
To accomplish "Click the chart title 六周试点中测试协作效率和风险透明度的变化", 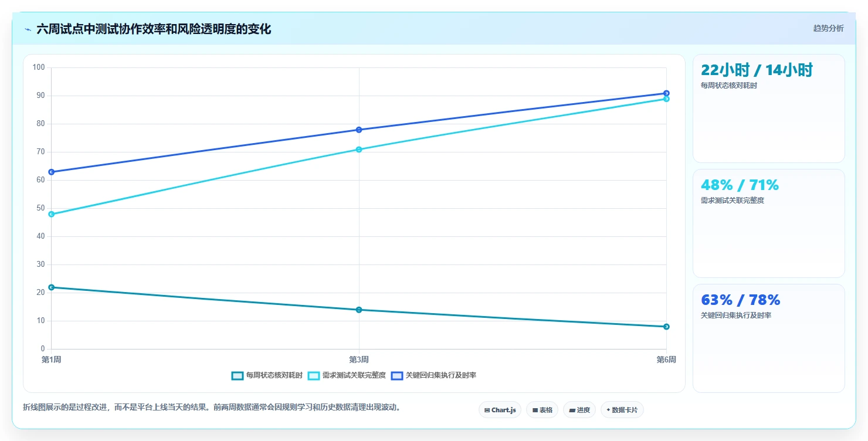I will [154, 29].
